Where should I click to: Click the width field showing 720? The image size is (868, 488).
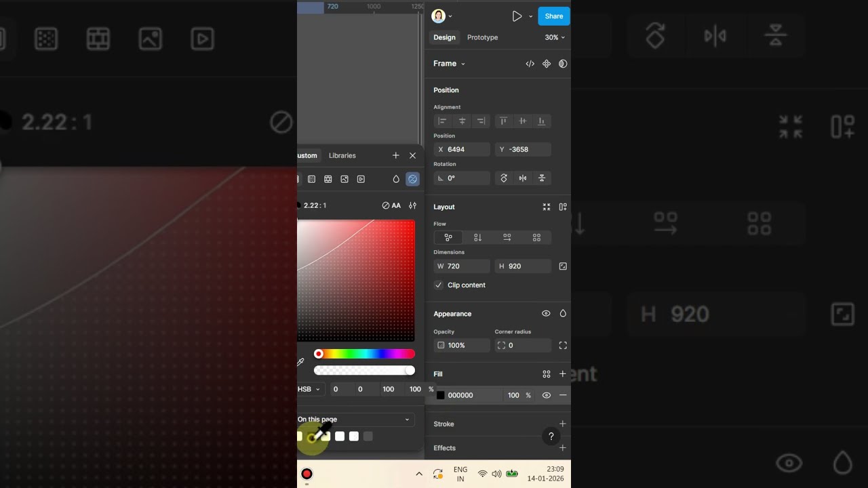tap(462, 266)
